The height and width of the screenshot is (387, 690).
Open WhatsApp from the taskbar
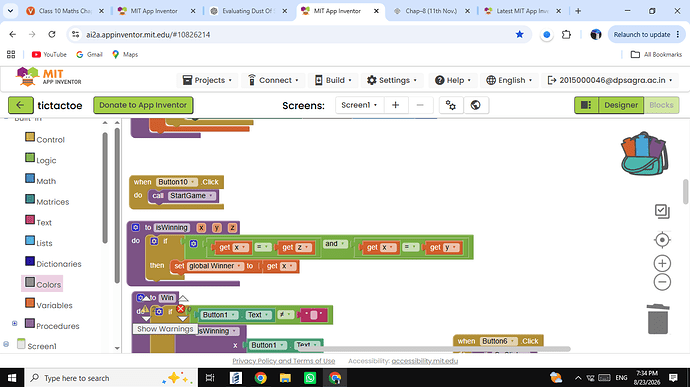[310, 378]
